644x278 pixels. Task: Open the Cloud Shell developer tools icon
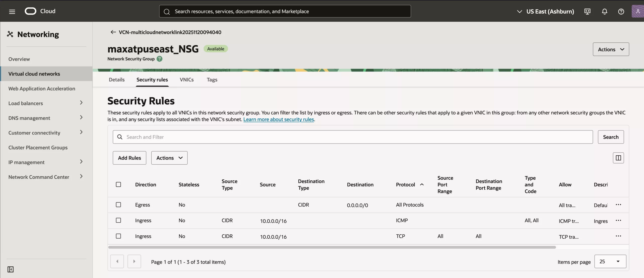[587, 12]
